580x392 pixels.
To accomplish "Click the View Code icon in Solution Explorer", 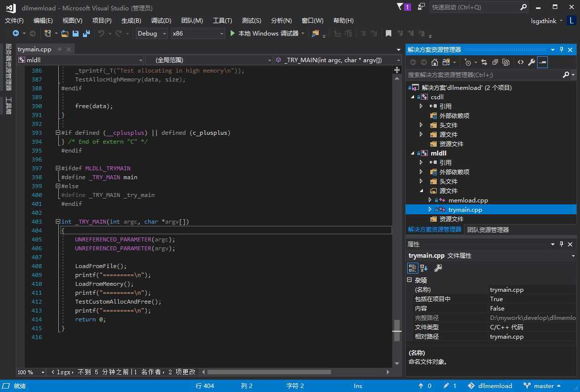I will [520, 62].
